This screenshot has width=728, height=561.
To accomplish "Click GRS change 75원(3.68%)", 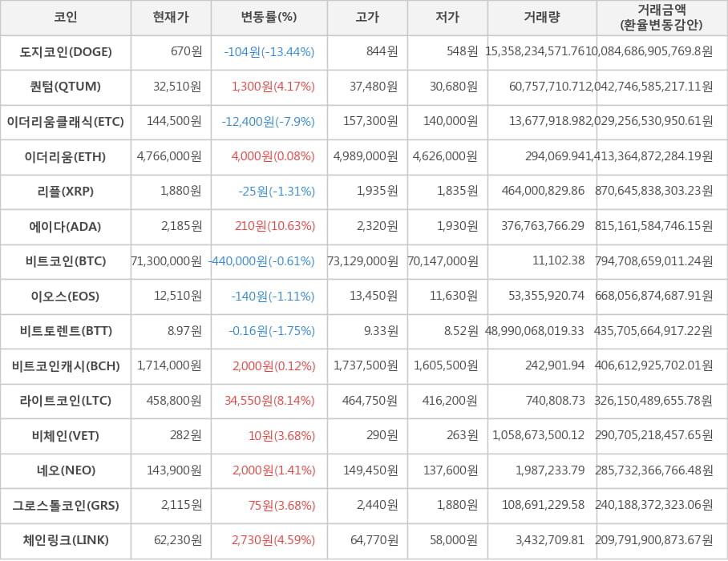I will click(x=281, y=505).
